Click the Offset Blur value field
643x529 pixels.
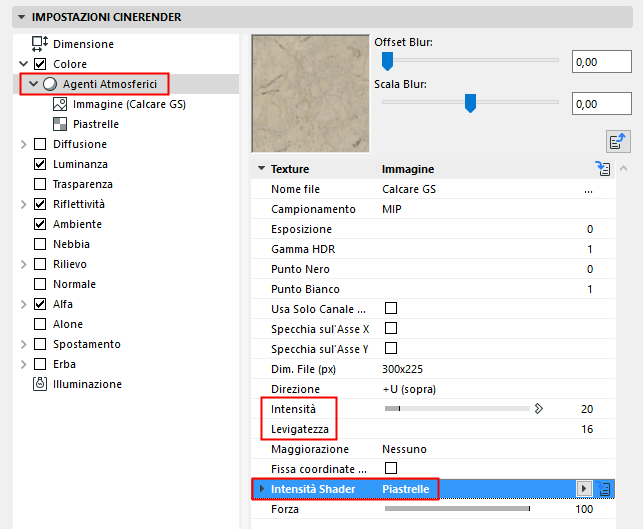(x=602, y=62)
